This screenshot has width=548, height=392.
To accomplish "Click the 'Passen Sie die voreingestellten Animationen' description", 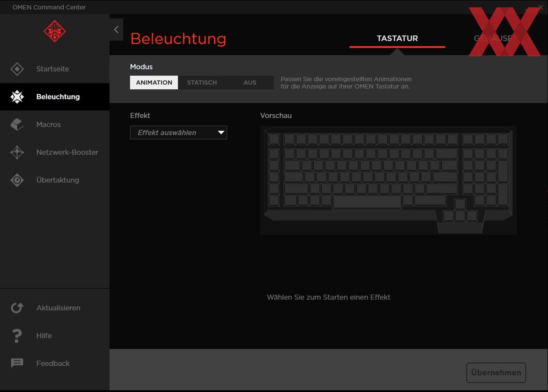I will pyautogui.click(x=346, y=83).
